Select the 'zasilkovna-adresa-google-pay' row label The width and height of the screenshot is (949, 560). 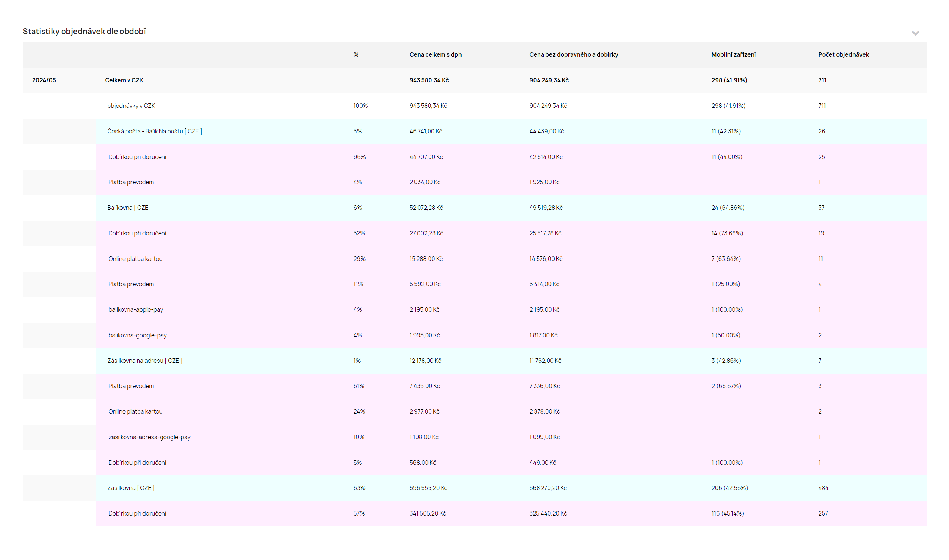tap(149, 437)
